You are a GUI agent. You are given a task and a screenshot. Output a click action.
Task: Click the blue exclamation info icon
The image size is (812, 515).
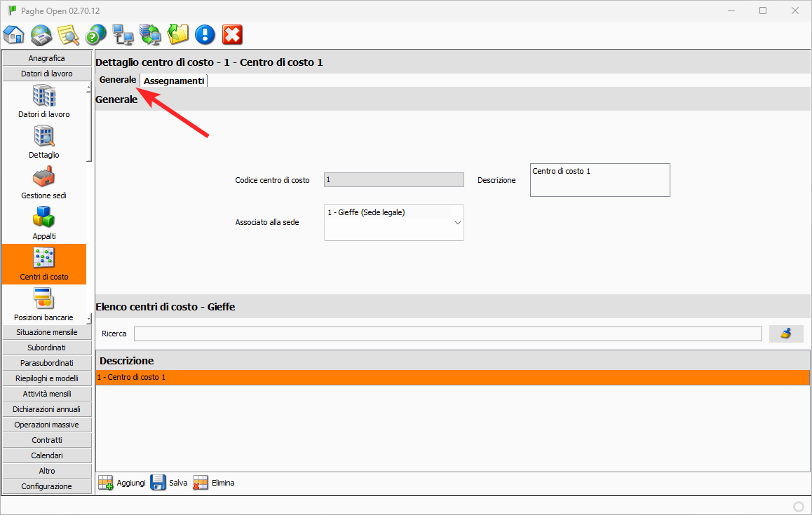pos(205,34)
